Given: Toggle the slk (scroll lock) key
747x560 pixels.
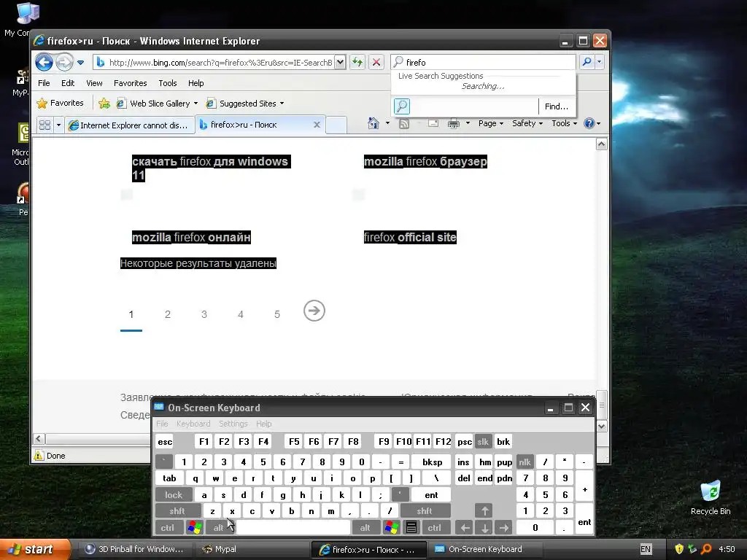Looking at the screenshot, I should coord(483,441).
